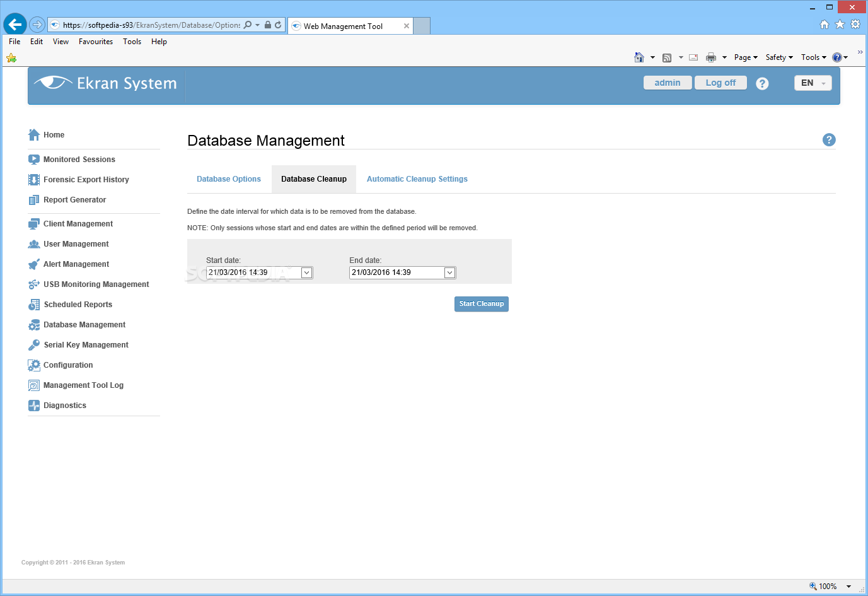
Task: Click the Forensic Export History film icon
Action: [x=34, y=180]
